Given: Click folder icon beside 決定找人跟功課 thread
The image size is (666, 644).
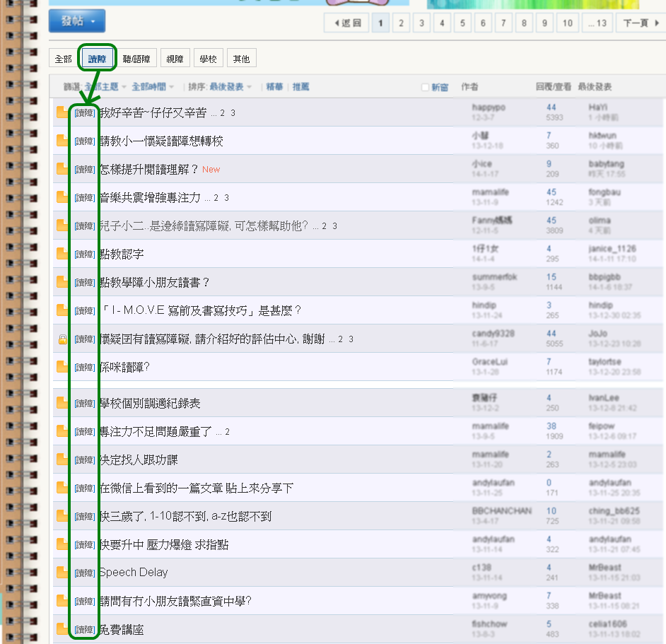Looking at the screenshot, I should tap(62, 459).
